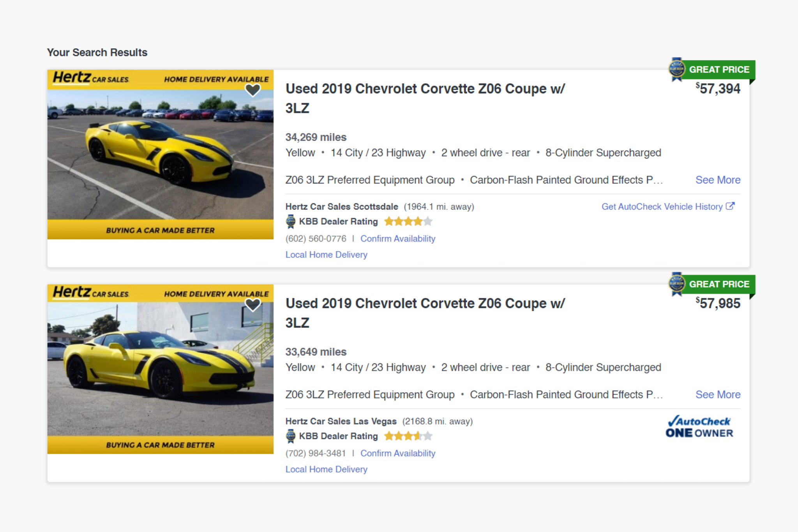798x532 pixels.
Task: Confirm Availability for the Scottsdale Corvette
Action: (x=397, y=239)
